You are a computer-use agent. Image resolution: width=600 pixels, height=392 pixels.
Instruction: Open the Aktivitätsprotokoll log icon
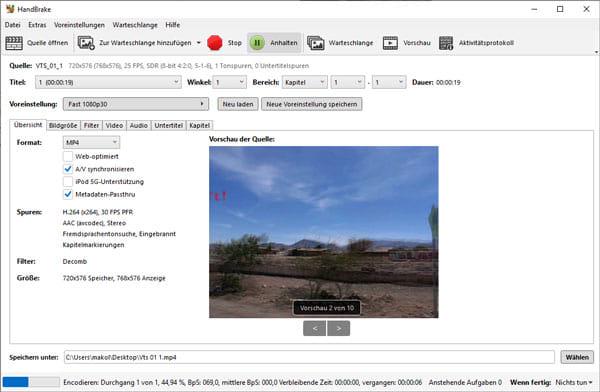point(446,43)
